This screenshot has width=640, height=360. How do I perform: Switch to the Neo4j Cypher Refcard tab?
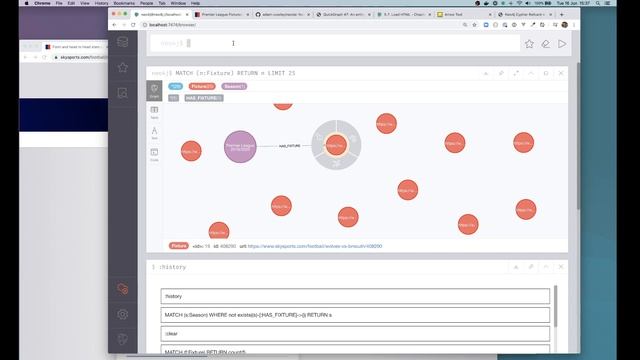click(526, 14)
